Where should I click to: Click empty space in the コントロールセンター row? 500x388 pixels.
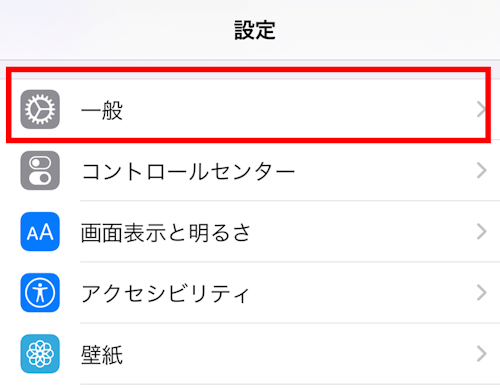click(383, 170)
